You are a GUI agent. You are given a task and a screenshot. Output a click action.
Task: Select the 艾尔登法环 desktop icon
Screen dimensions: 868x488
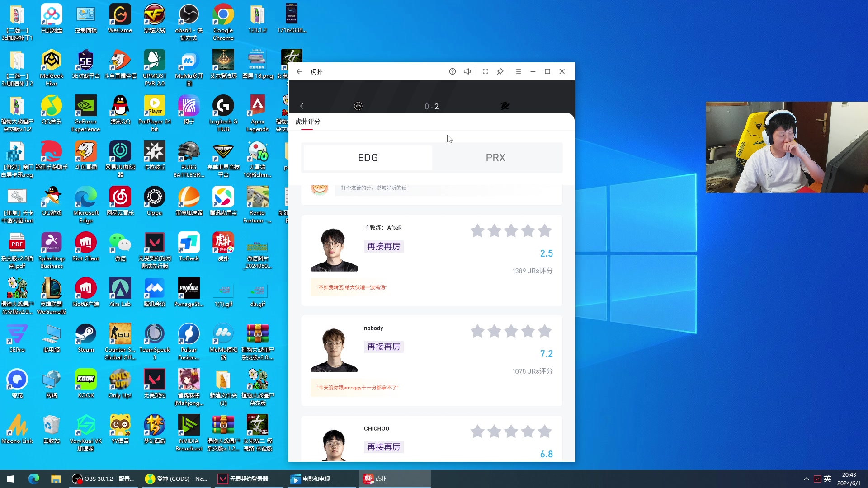click(x=223, y=64)
